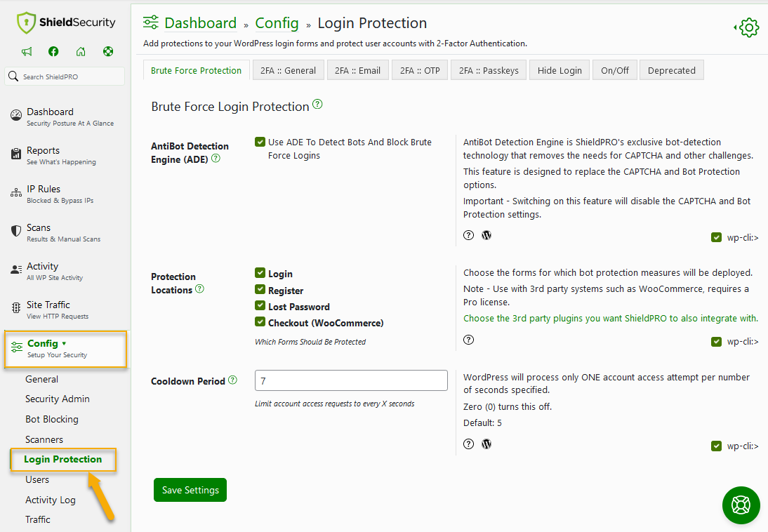Click the Site Traffic icon
Screen dimensions: 768x532
16,307
